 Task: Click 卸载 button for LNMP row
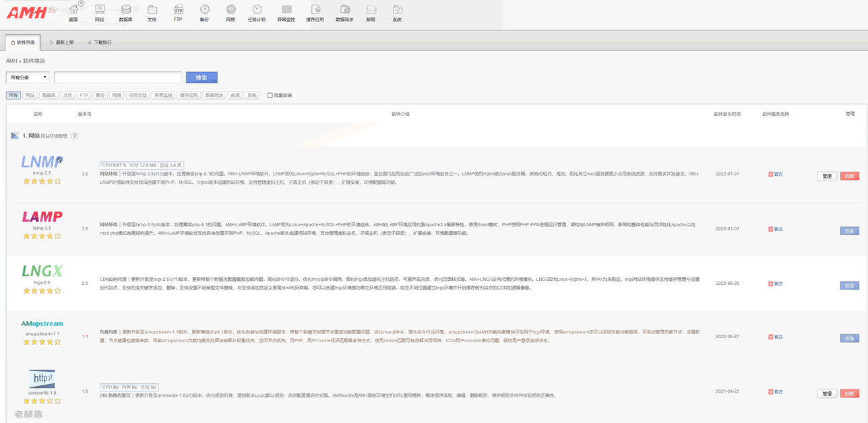[849, 176]
